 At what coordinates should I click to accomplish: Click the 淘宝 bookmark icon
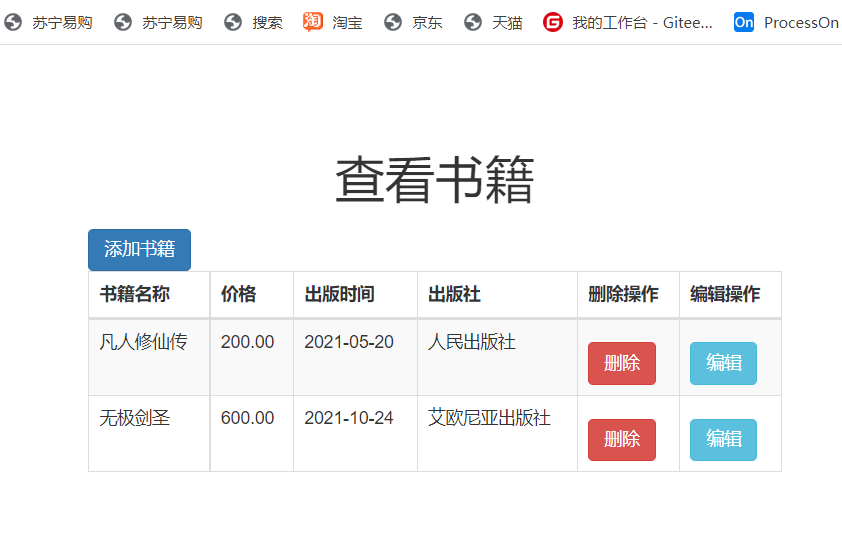coord(313,22)
